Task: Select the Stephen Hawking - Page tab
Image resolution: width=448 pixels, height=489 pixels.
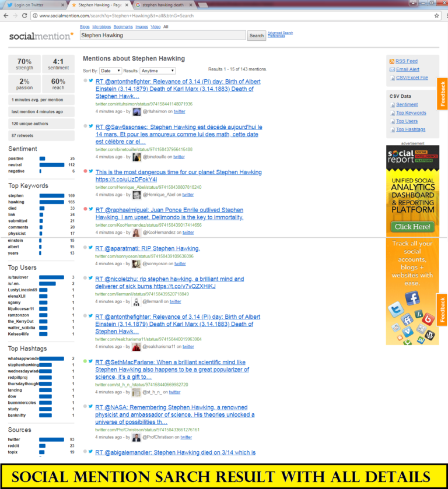Action: (100, 5)
